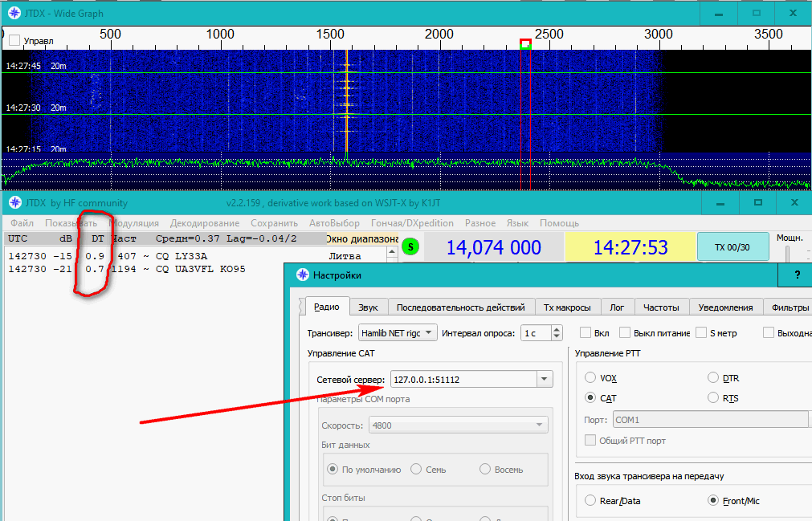
Task: Open the Трансивер Hamlib NET rigctl dropdown
Action: pyautogui.click(x=398, y=332)
